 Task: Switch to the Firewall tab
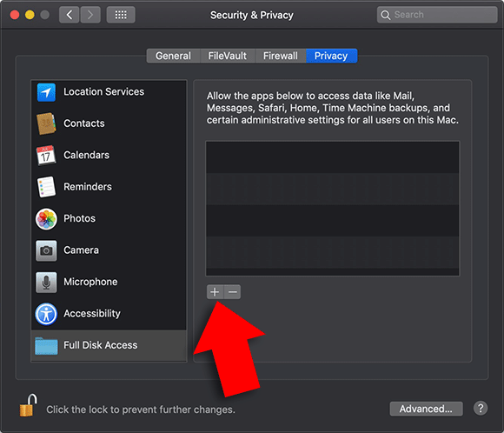point(281,56)
